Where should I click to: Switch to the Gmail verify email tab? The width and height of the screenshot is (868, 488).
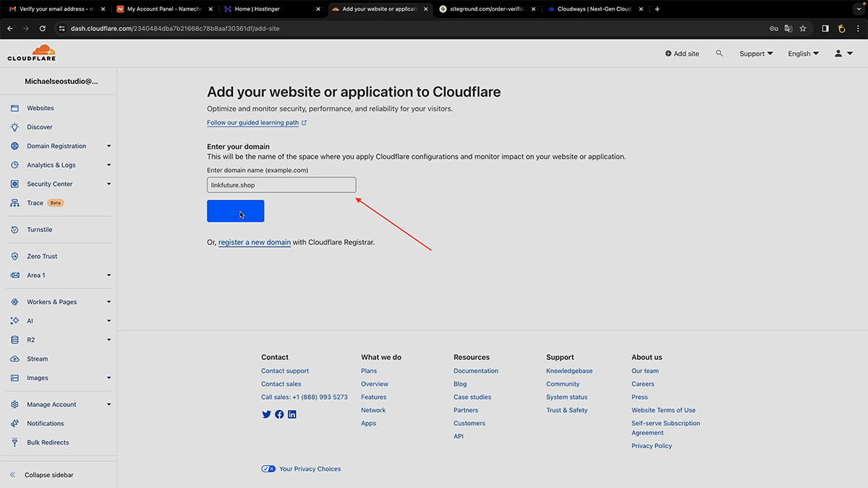pyautogui.click(x=56, y=9)
